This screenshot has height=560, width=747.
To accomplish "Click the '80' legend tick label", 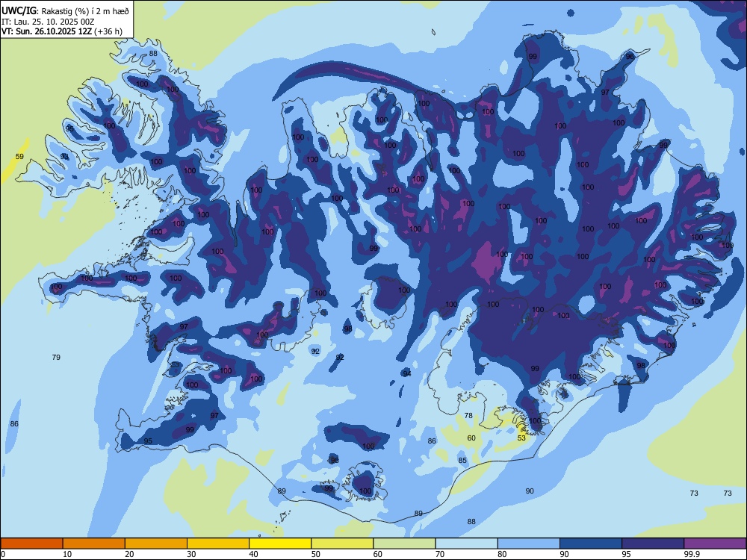I will click(502, 554).
